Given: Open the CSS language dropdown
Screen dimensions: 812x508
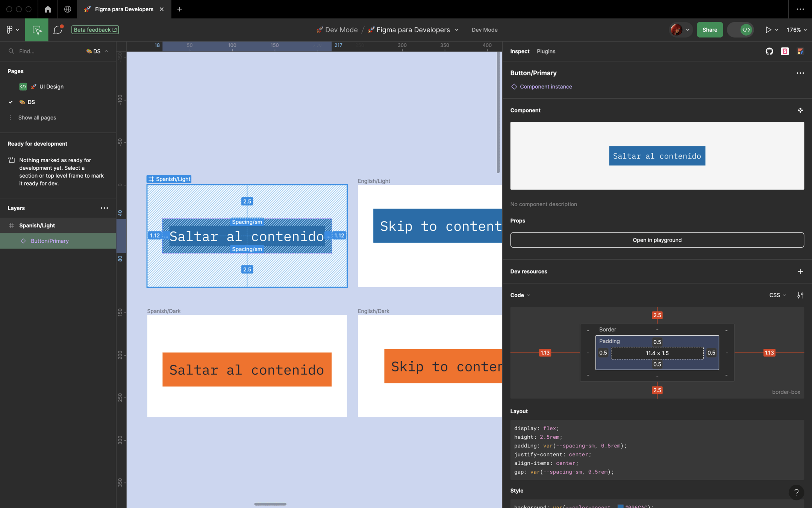Looking at the screenshot, I should click(777, 295).
